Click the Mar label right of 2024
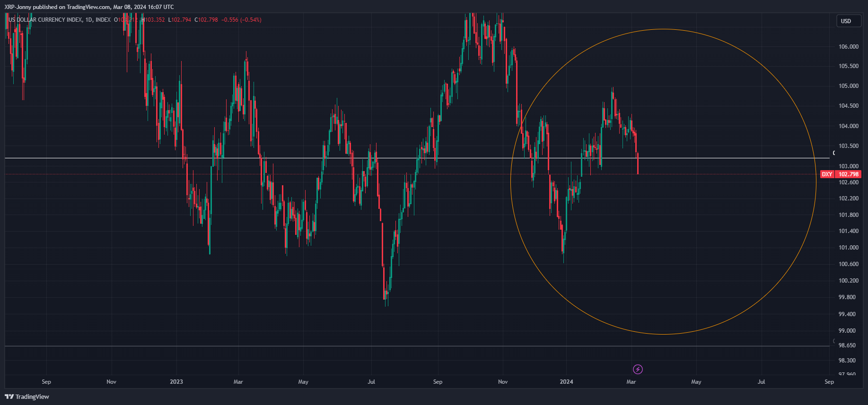The height and width of the screenshot is (405, 868). 631,382
